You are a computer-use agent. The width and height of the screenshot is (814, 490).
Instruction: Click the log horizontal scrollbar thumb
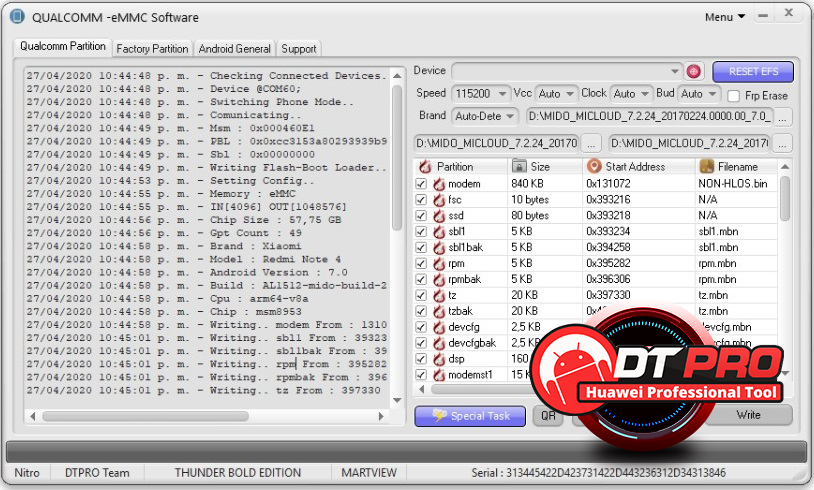pos(145,416)
